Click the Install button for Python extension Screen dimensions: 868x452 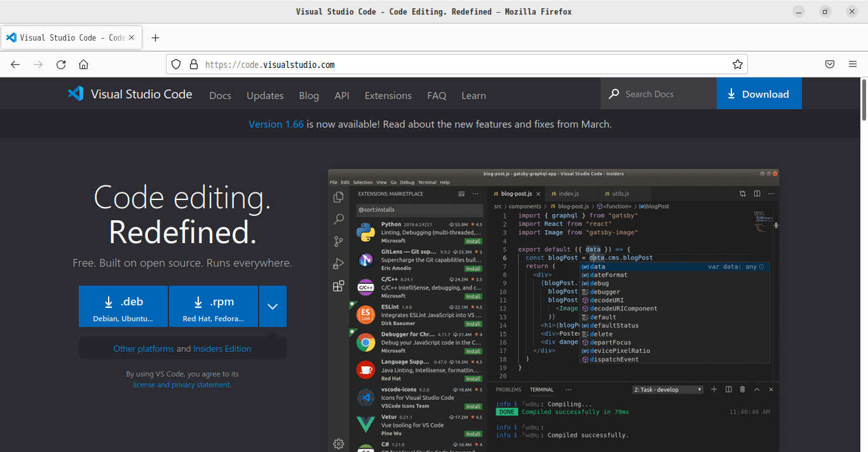pos(473,241)
